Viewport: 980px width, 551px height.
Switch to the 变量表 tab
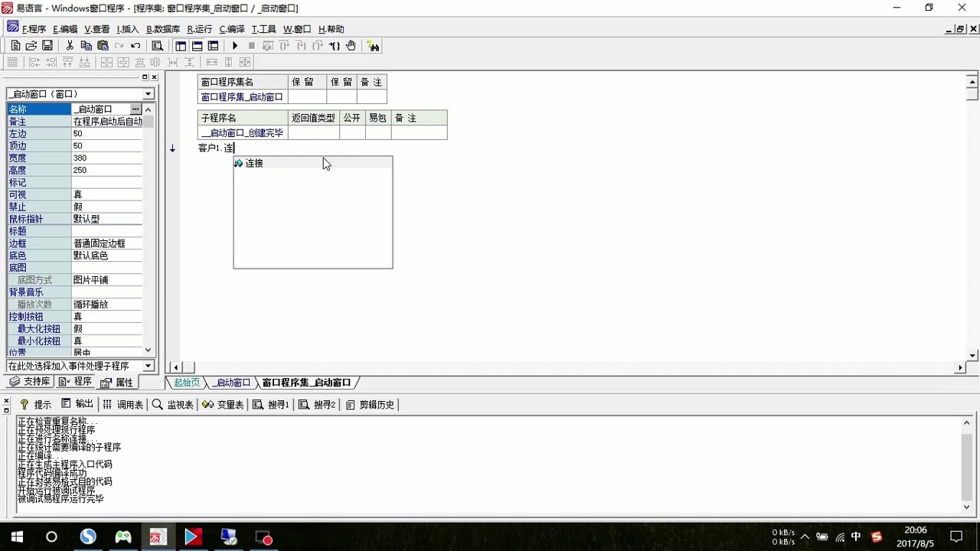coord(223,404)
